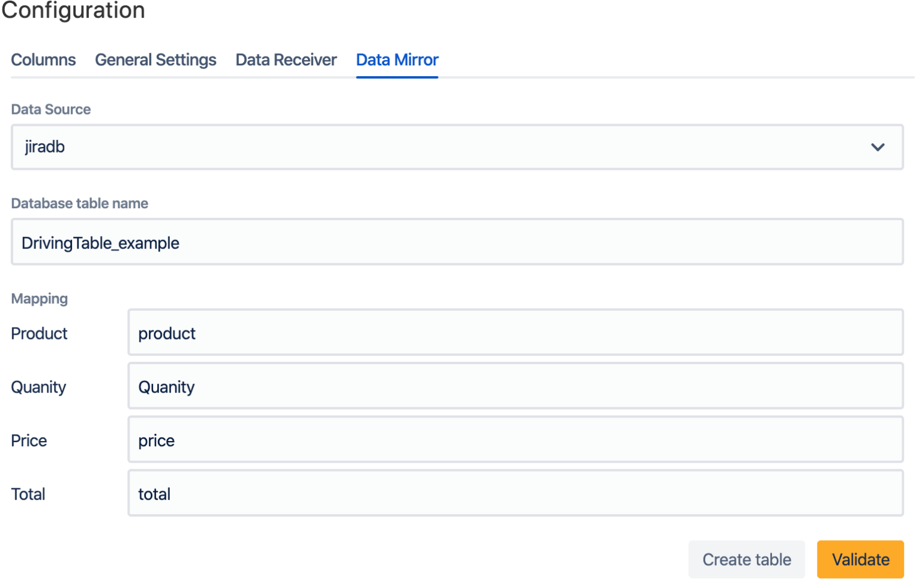
Task: Select the active Data Mirror tab
Action: (397, 60)
